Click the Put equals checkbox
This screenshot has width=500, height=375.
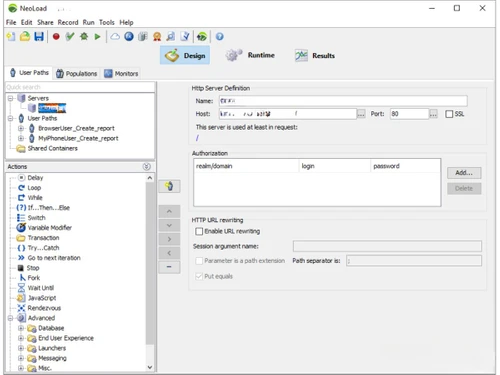pyautogui.click(x=199, y=276)
